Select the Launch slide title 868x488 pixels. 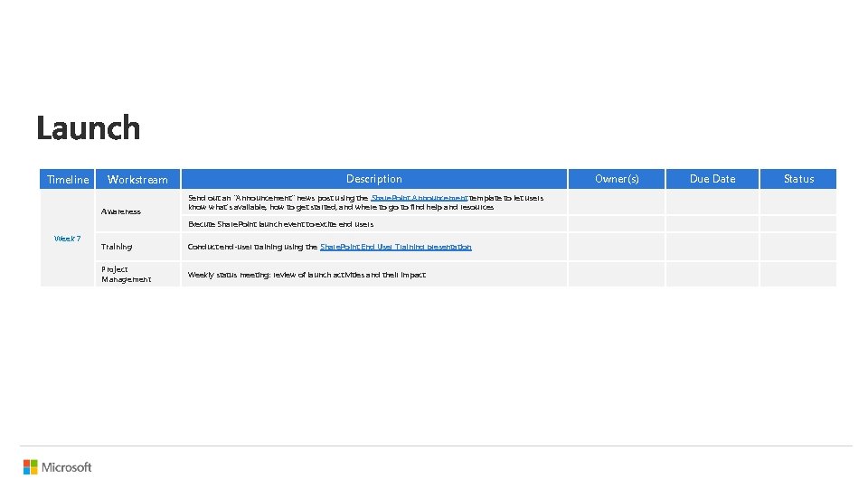[88, 127]
